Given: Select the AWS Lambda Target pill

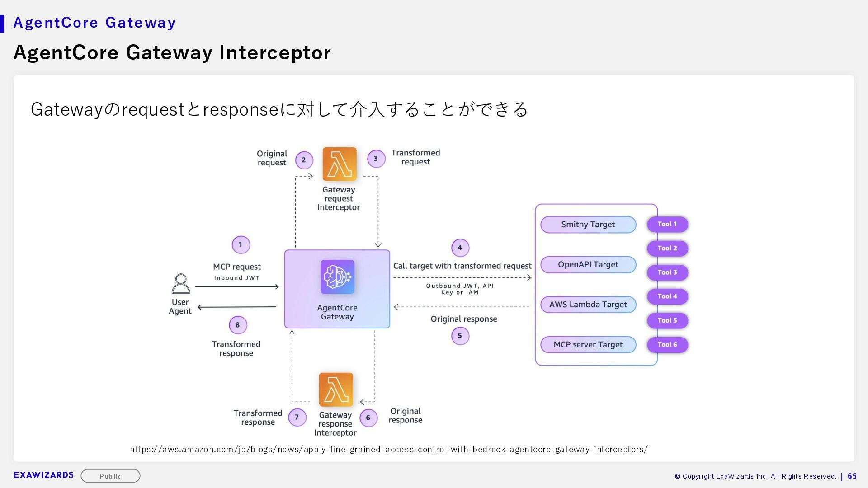Looking at the screenshot, I should 588,305.
